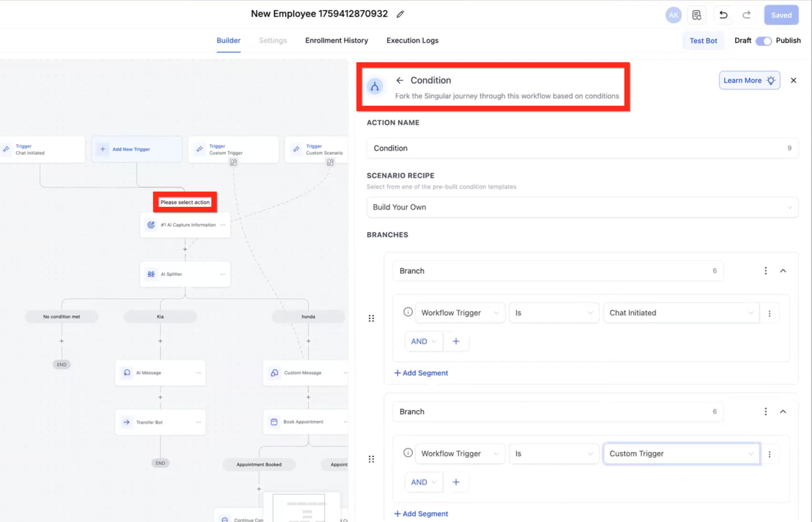Open the Custom Trigger value dropdown

(681, 454)
